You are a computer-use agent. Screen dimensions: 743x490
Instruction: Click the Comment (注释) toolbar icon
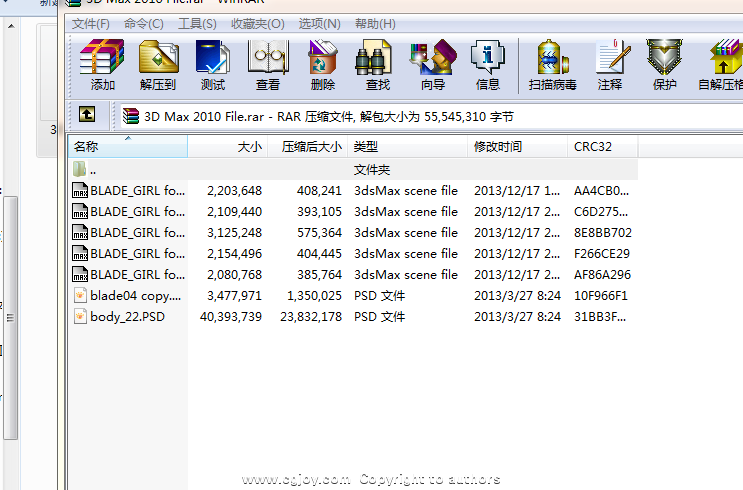pyautogui.click(x=613, y=57)
